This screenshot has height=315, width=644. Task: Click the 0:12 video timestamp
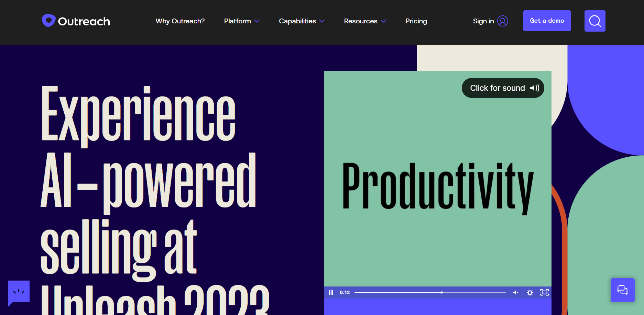click(x=345, y=292)
